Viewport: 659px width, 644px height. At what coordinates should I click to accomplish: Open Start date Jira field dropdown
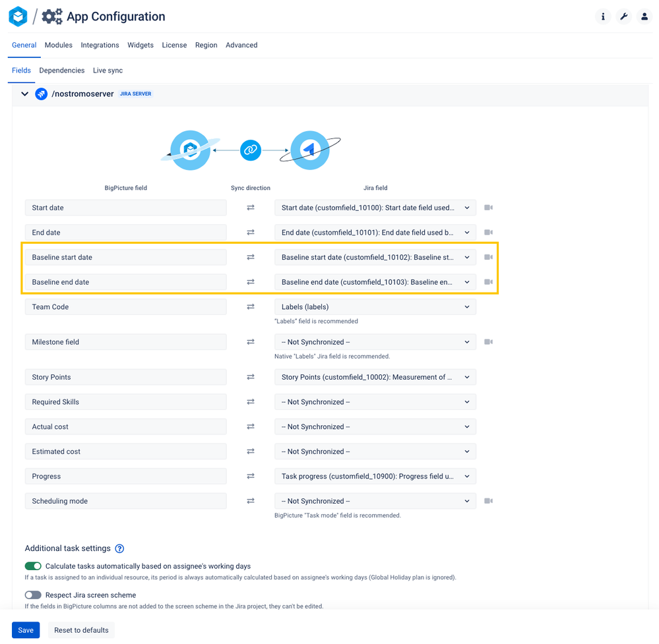pos(375,208)
